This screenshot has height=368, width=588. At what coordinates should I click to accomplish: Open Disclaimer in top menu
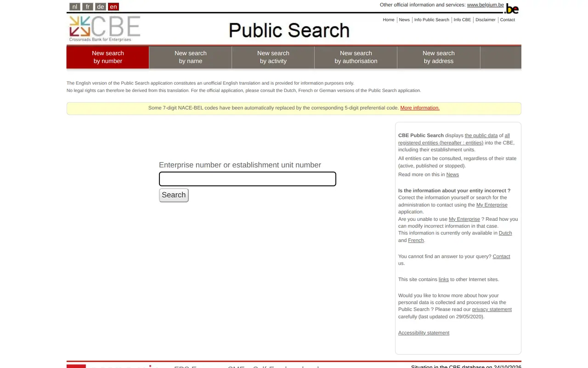(x=486, y=20)
